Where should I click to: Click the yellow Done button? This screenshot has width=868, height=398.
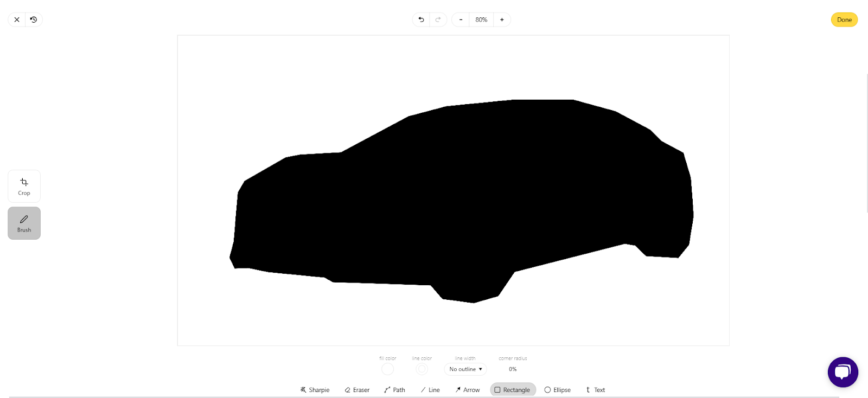pos(844,20)
